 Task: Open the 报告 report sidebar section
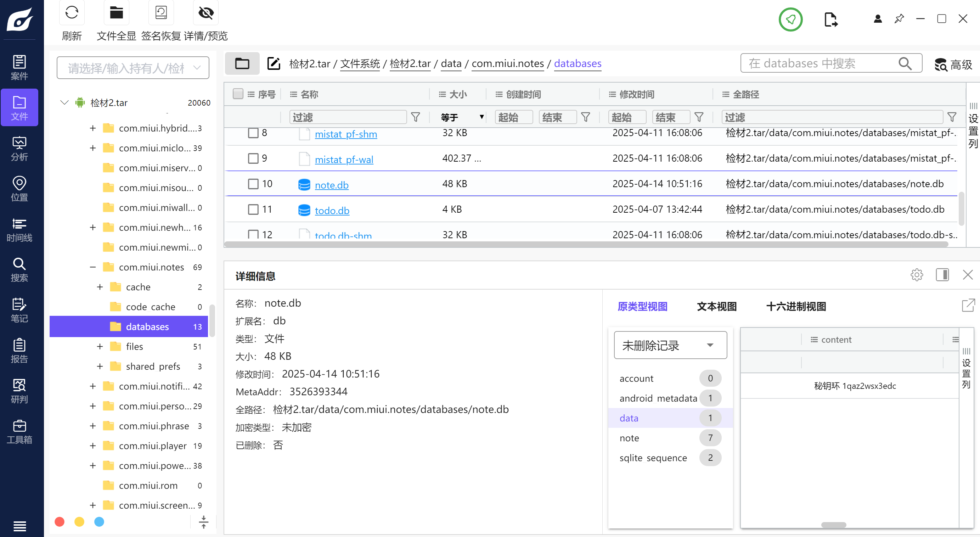tap(19, 350)
